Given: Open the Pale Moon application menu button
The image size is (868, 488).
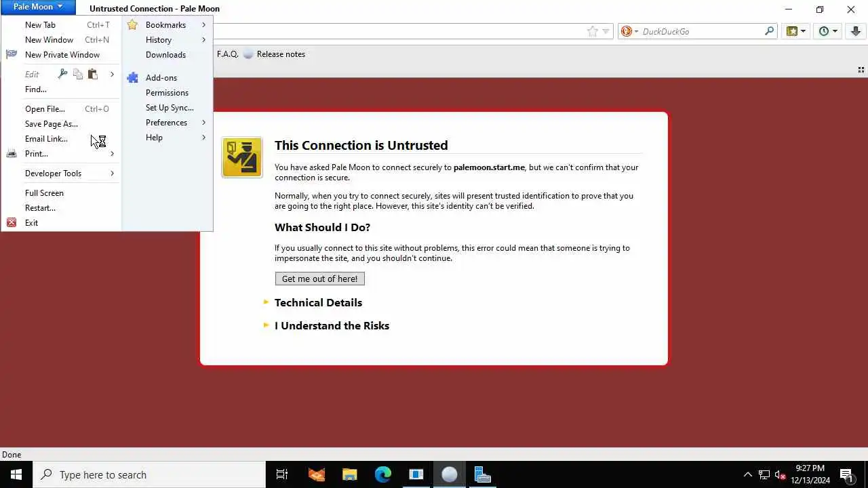Looking at the screenshot, I should click(37, 7).
